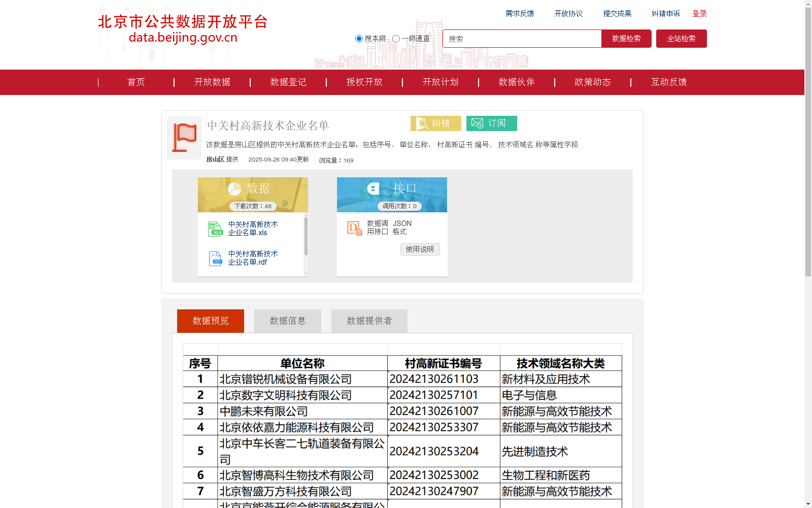812x508 pixels.
Task: Click the 序号 column header
Action: [200, 364]
